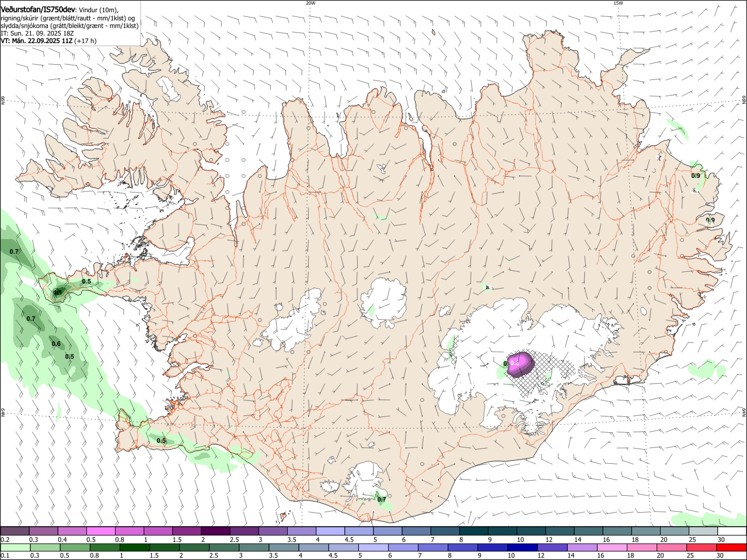
Task: Select the 'Vindur (10m)' label in the header
Action: pos(98,10)
